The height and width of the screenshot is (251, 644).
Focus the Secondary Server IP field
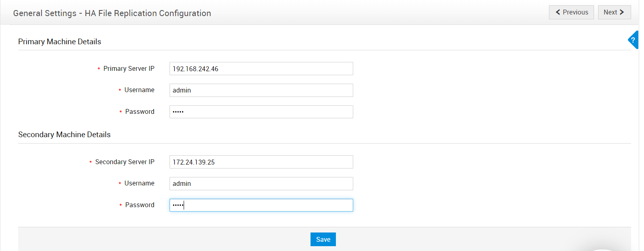261,162
